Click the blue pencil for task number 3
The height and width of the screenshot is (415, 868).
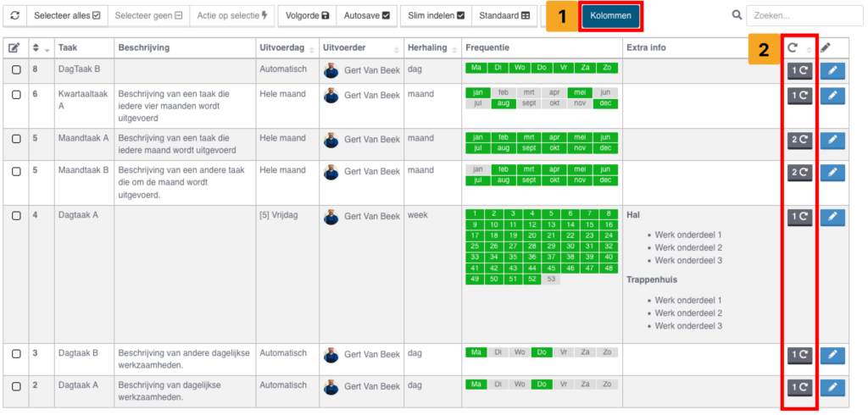point(832,355)
